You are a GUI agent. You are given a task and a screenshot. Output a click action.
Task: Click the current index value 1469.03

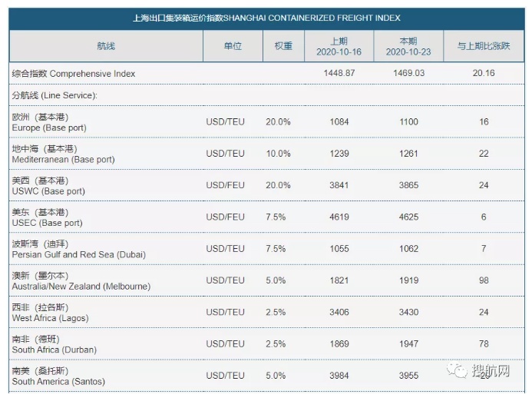[408, 74]
